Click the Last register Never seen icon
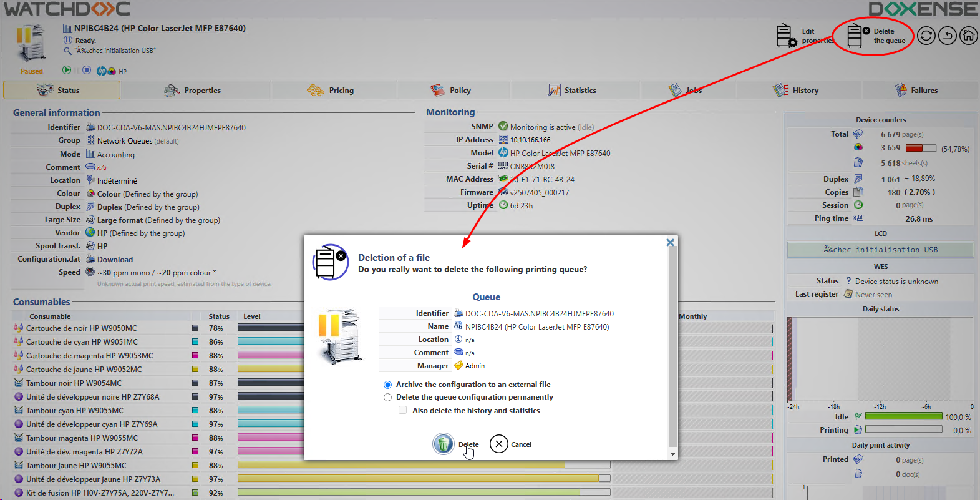Screen dimensions: 980x500 click(x=848, y=293)
